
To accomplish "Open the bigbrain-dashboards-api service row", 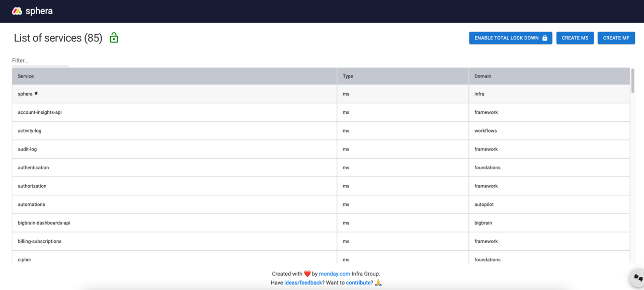I will 44,223.
